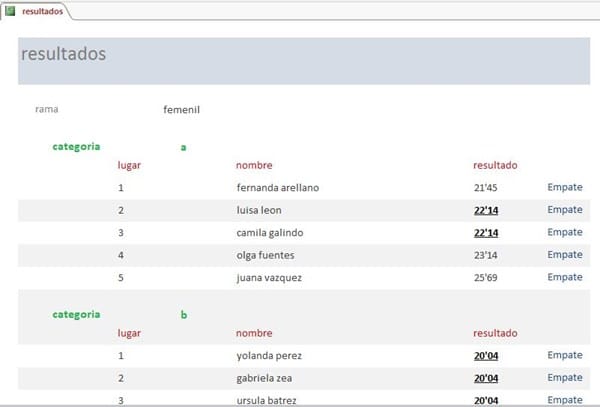The height and width of the screenshot is (407, 600).
Task: Click nombre column heading in category a
Action: 254,165
